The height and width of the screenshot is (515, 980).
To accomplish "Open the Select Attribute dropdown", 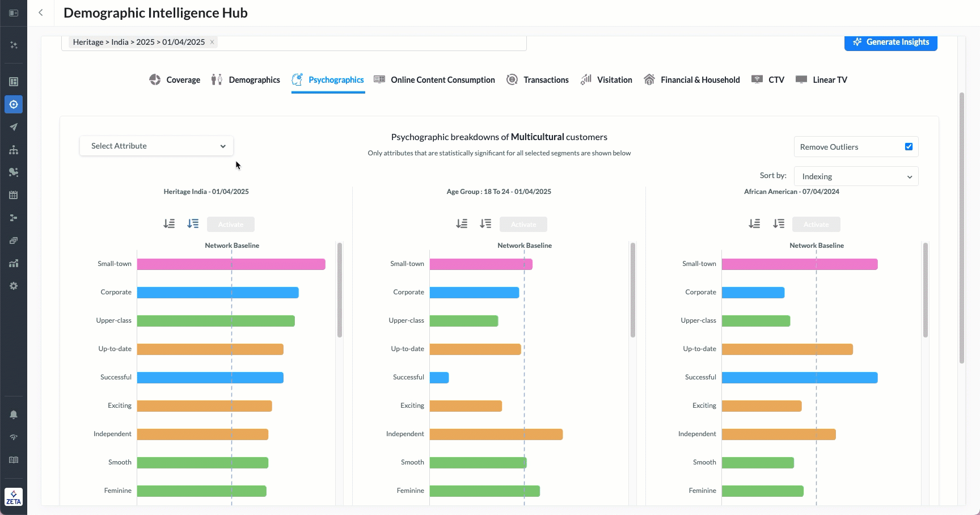I will (157, 146).
